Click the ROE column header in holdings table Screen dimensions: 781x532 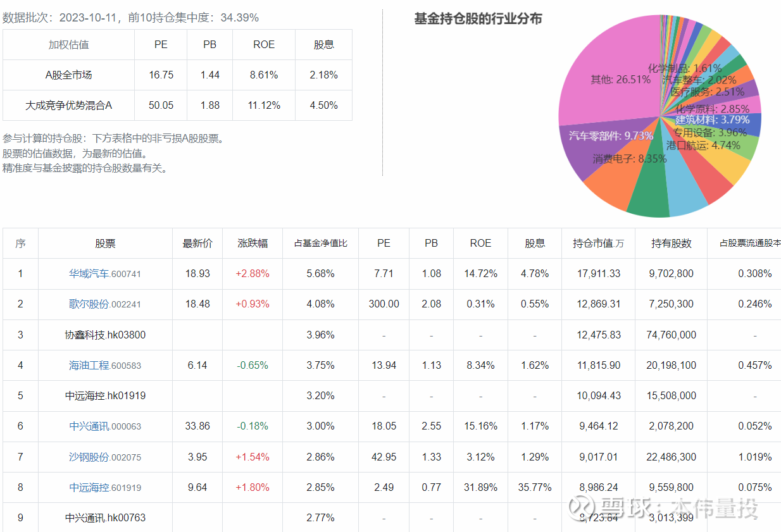pyautogui.click(x=480, y=244)
